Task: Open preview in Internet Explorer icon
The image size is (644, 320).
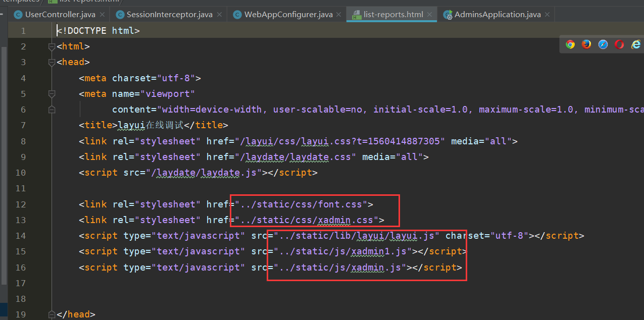Action: (635, 44)
